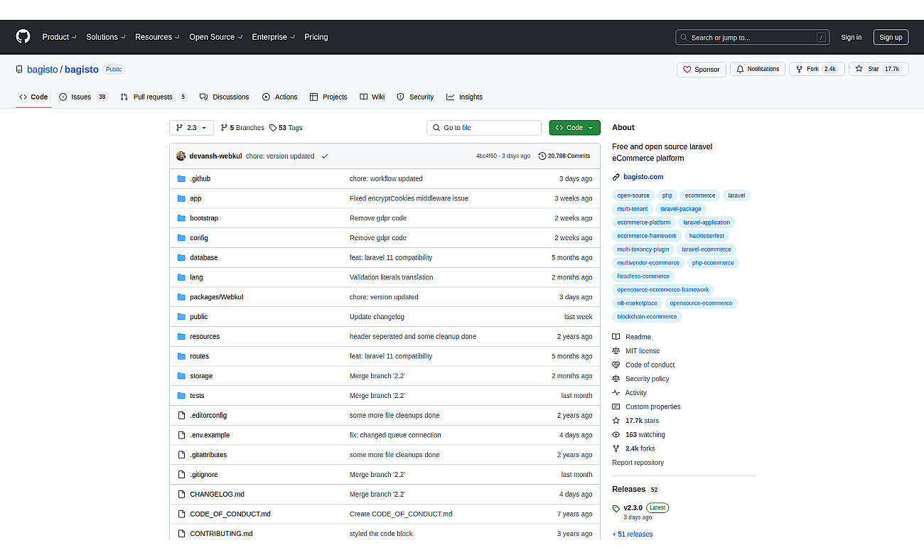Switch to the Issues tab
The width and height of the screenshot is (924, 560).
pos(83,97)
